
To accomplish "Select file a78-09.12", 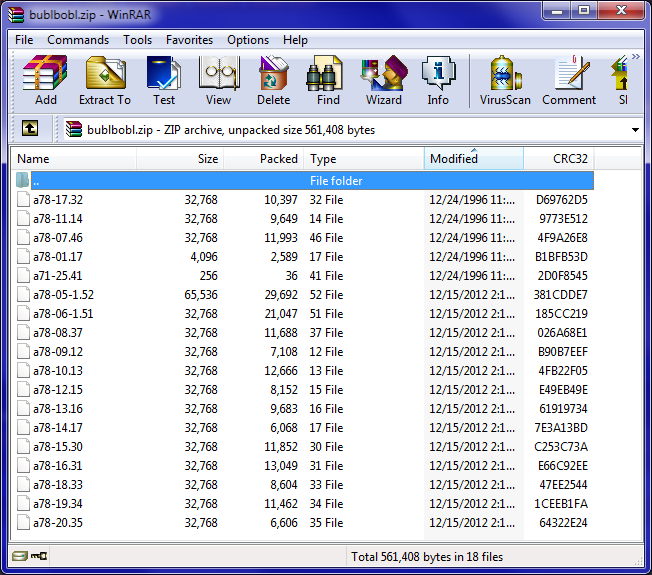I will (58, 352).
